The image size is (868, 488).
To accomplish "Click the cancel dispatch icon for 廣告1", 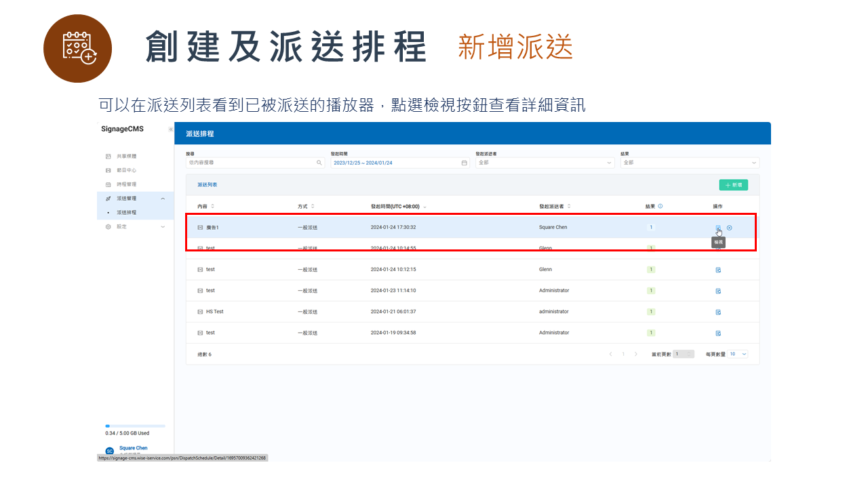I will coord(730,228).
